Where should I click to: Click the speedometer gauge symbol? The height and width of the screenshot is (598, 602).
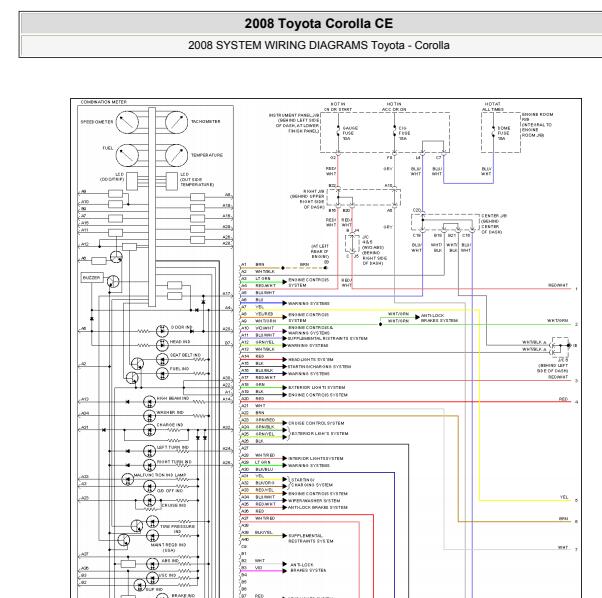click(x=127, y=122)
